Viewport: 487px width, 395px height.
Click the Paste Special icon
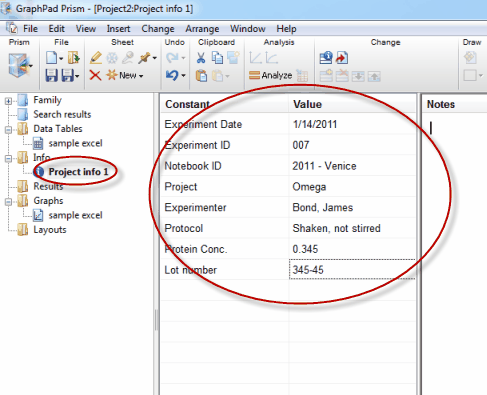point(217,76)
